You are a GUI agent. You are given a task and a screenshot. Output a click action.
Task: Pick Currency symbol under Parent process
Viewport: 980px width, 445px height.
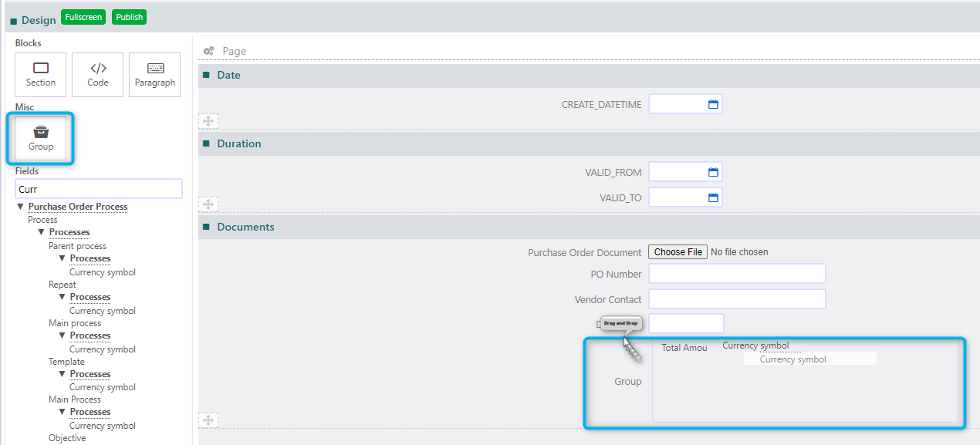pos(103,272)
